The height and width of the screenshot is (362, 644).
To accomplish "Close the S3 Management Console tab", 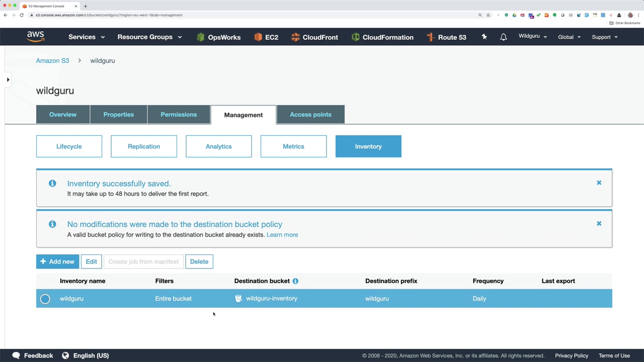I will tap(76, 6).
